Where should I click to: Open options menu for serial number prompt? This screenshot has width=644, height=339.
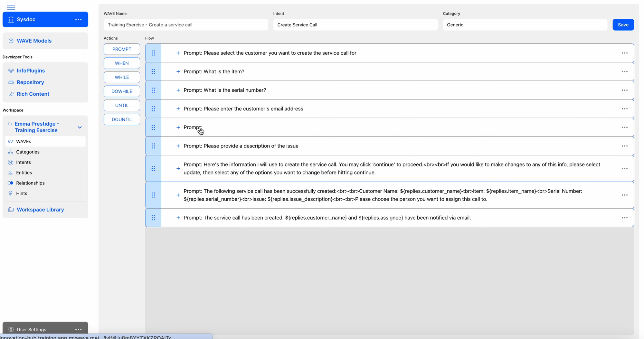click(x=624, y=90)
